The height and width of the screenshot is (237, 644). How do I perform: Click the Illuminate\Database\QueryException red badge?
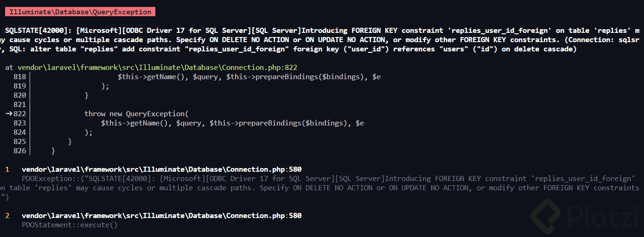[80, 12]
